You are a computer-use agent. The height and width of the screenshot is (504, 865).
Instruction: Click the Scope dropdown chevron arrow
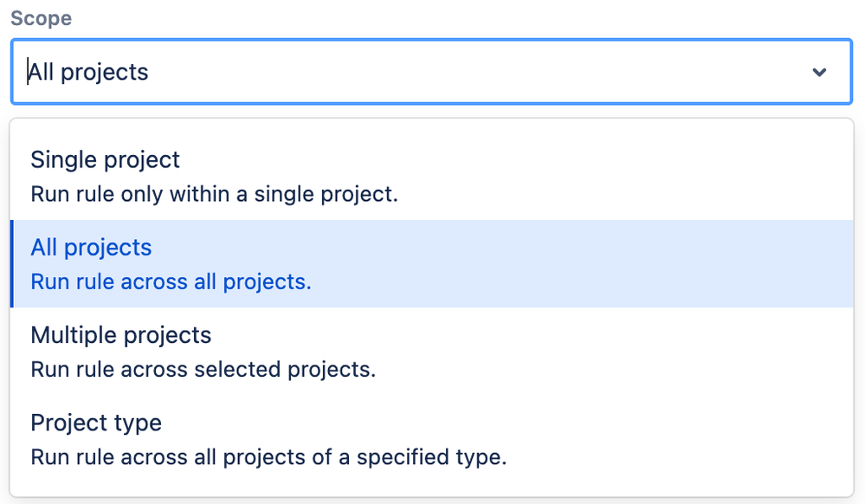[819, 72]
